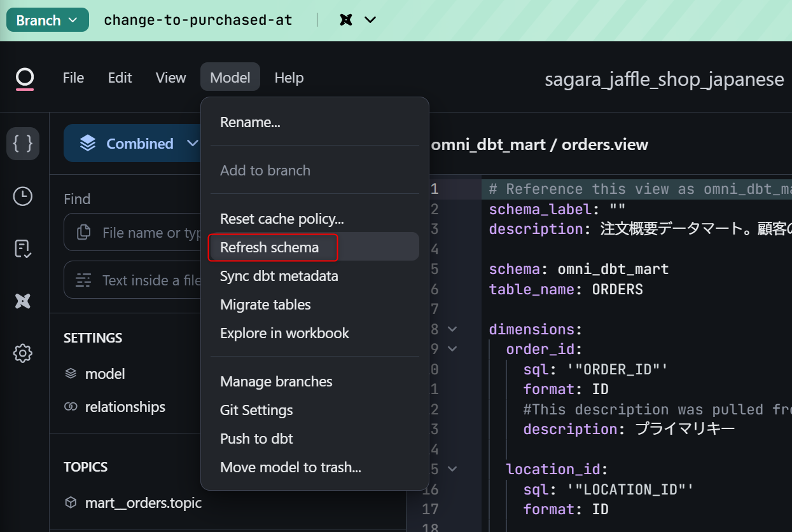The width and height of the screenshot is (792, 532).
Task: Select Refresh schema from the Model menu
Action: 269,247
